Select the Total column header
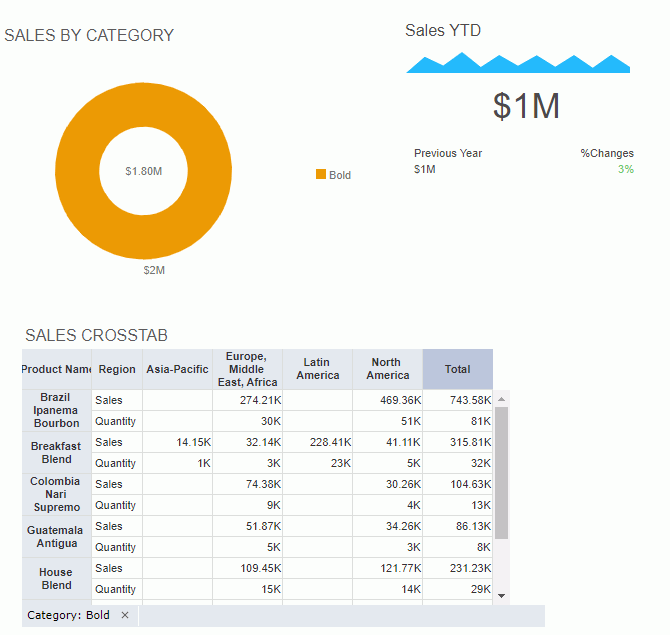670x635 pixels. pos(457,369)
